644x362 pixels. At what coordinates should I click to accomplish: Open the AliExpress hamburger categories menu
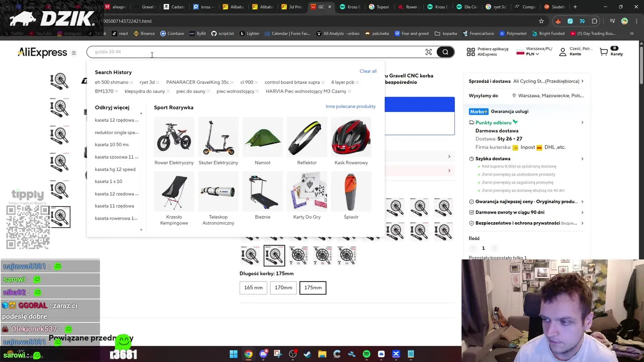click(x=73, y=53)
